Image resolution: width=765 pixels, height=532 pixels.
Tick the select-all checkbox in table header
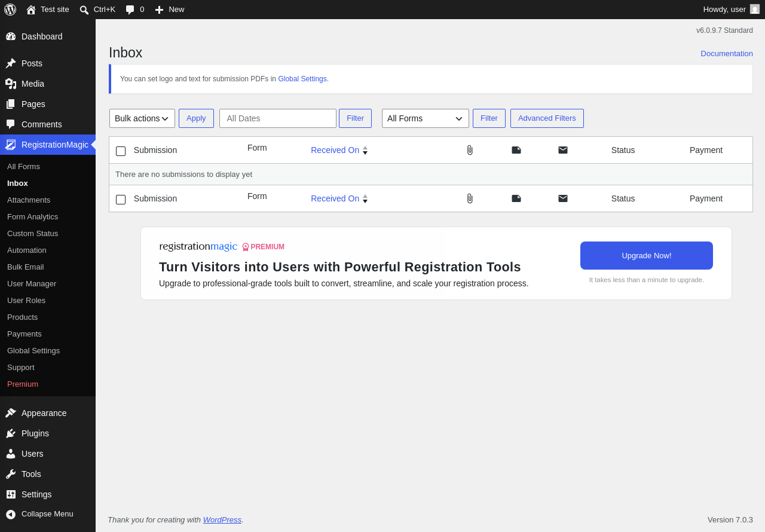121,151
